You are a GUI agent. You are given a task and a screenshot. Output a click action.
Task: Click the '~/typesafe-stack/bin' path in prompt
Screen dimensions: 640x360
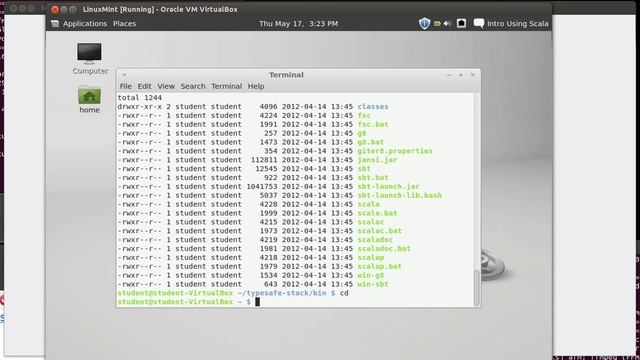[x=282, y=293]
